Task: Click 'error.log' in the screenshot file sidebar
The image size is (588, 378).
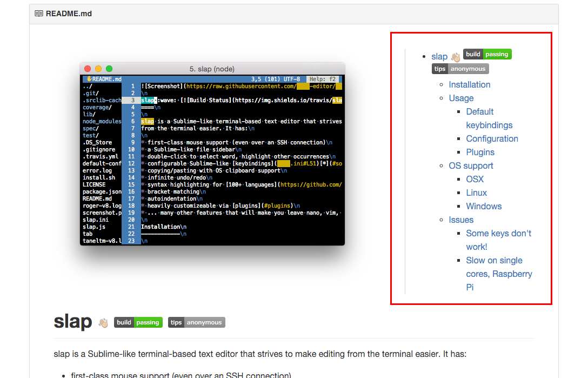Action: tap(97, 170)
